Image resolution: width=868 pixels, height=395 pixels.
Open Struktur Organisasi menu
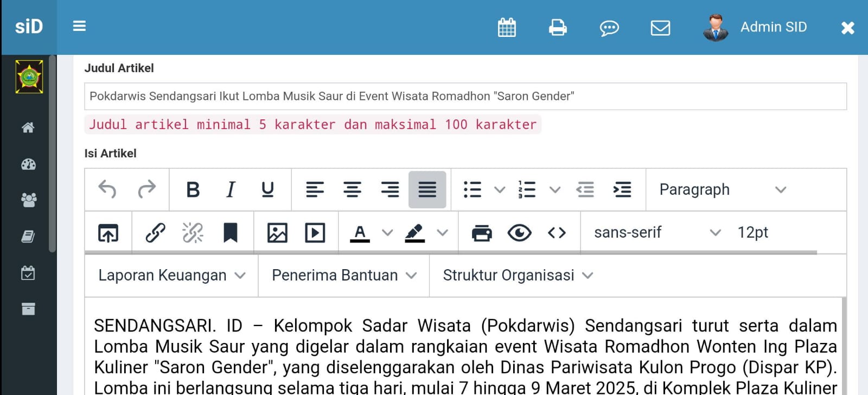[518, 275]
